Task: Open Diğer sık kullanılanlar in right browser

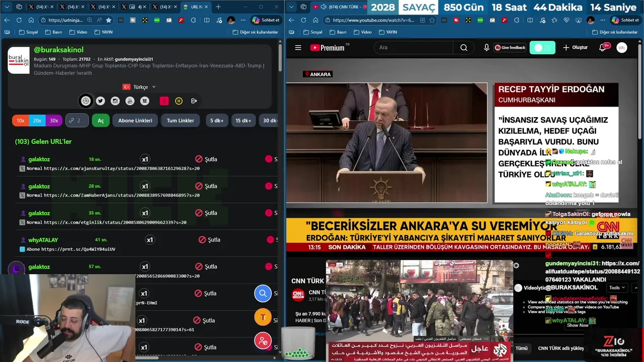Action: click(x=615, y=32)
